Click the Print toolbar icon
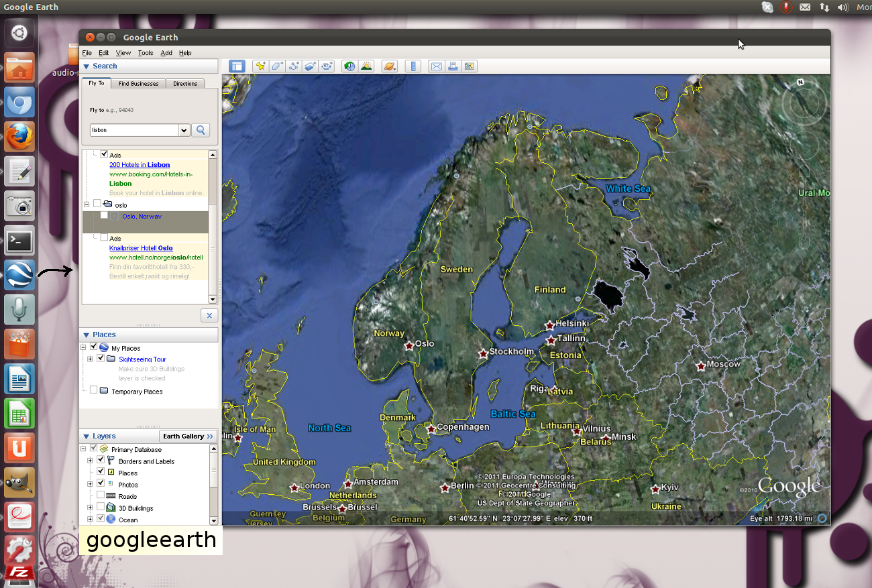The height and width of the screenshot is (588, 872). pos(453,66)
